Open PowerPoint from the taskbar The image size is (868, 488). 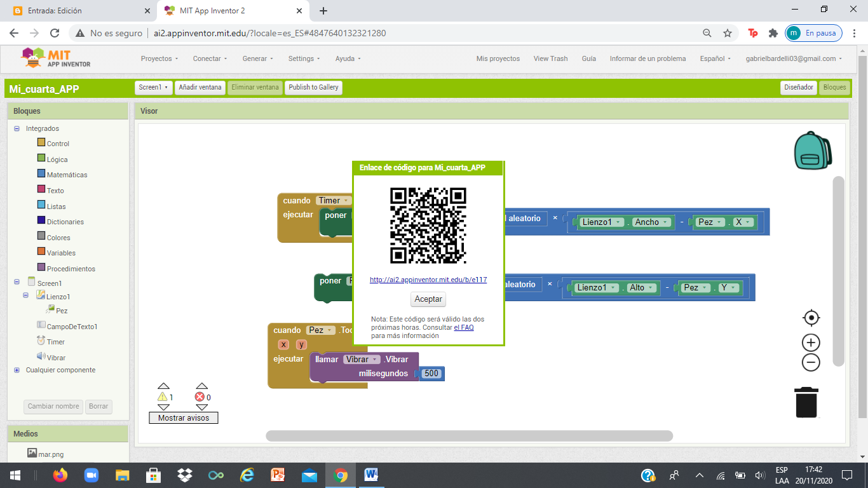coord(278,475)
